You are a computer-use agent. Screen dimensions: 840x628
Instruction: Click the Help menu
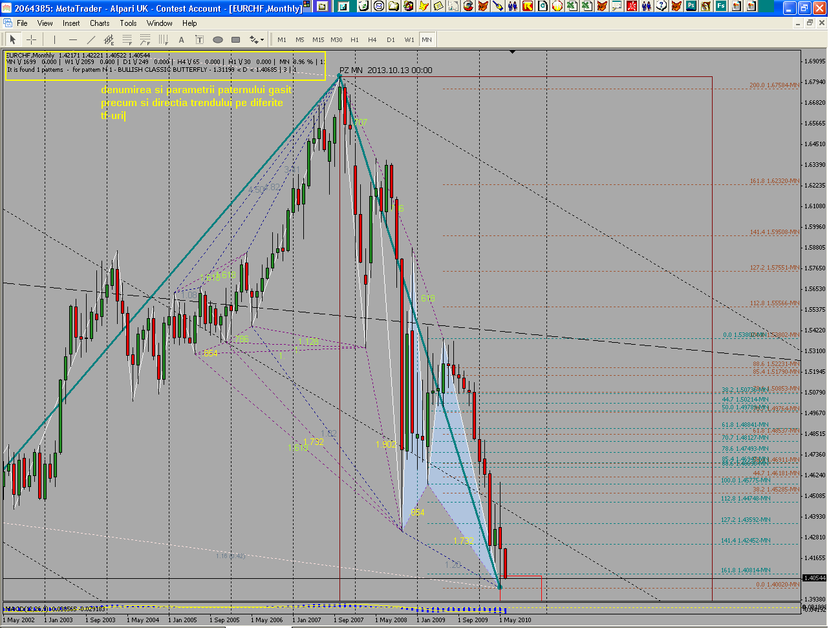point(189,23)
